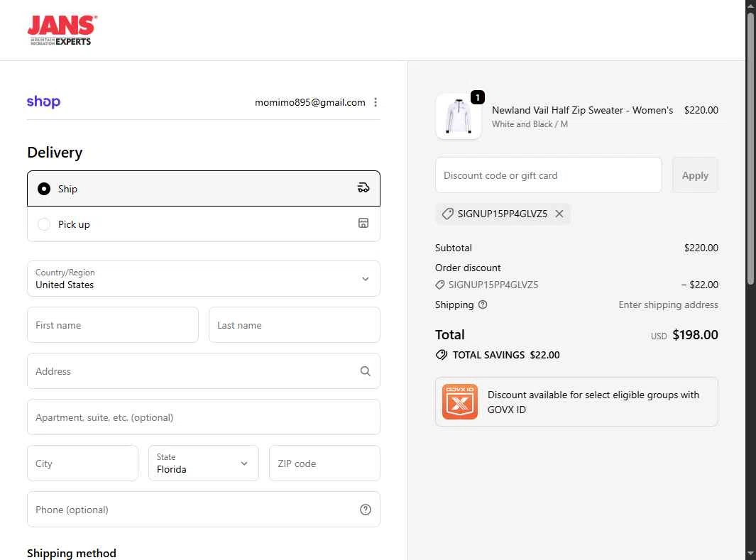Remove the SIGNUP15PP4GLVZ5 discount code
The width and height of the screenshot is (756, 560).
tap(559, 214)
